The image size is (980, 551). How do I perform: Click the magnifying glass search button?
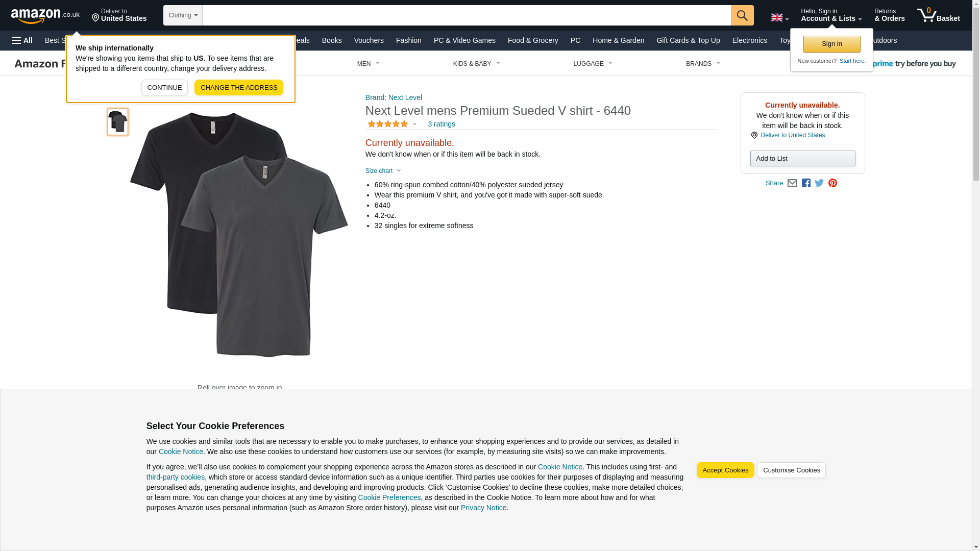point(742,15)
